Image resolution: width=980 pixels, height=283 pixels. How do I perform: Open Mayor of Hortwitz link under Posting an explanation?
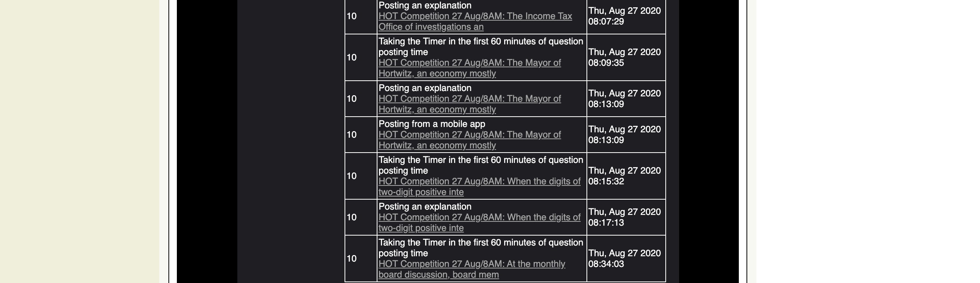coord(470,104)
